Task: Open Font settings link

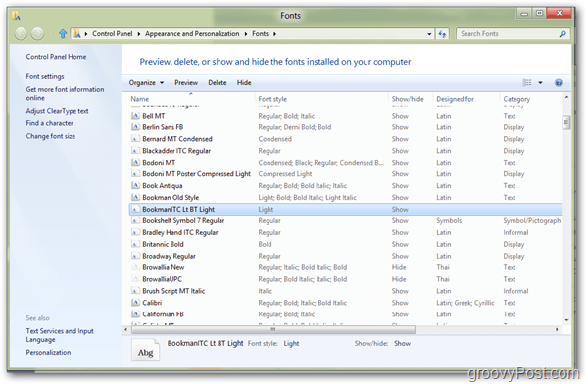Action: [45, 76]
